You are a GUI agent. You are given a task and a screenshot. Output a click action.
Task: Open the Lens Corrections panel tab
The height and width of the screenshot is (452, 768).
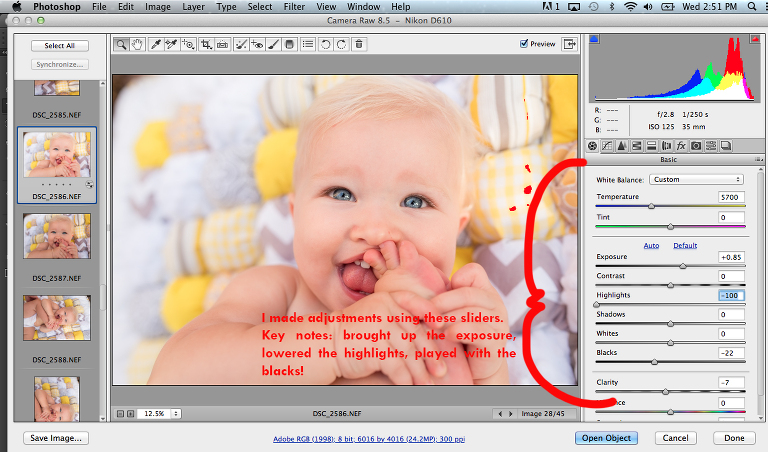(x=667, y=145)
